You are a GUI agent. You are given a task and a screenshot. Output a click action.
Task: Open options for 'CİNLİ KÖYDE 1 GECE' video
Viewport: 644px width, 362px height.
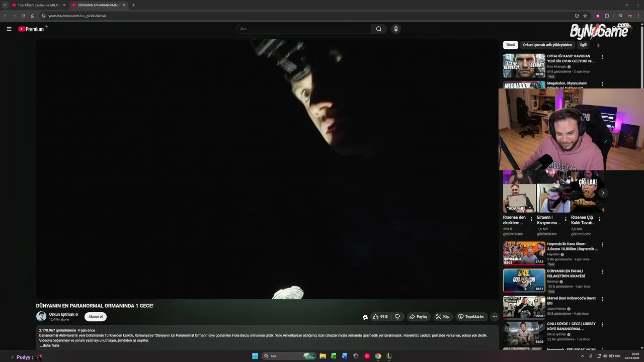(x=602, y=325)
